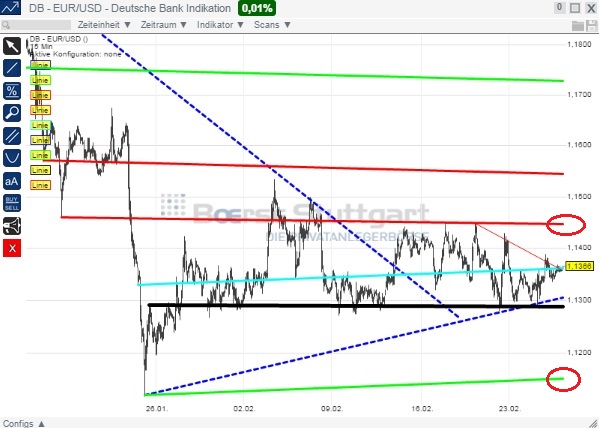Click the 02.02. date axis label
This screenshot has width=599, height=428.
point(244,409)
